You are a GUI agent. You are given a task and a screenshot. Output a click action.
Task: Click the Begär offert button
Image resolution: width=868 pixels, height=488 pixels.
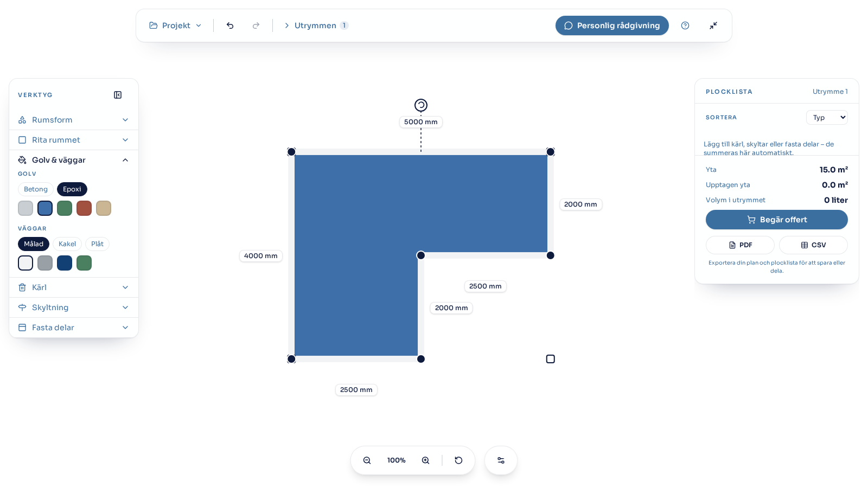point(777,220)
